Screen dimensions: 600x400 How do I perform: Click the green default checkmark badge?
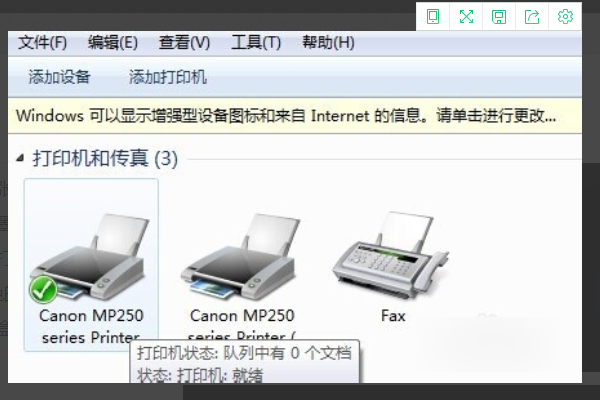pos(43,290)
